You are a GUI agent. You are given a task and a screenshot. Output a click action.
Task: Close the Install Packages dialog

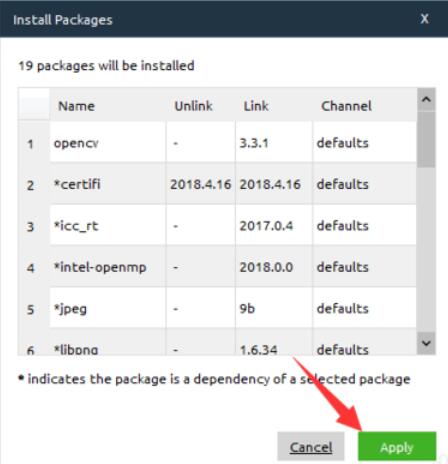click(424, 19)
